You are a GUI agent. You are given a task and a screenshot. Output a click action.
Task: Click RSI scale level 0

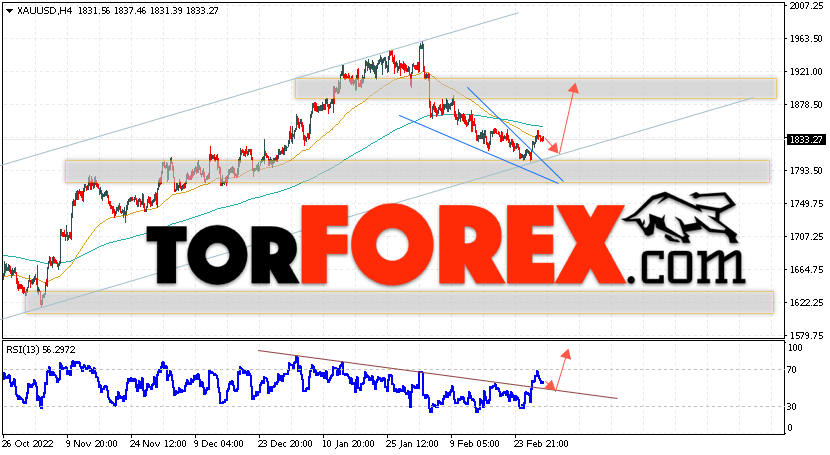coord(790,427)
